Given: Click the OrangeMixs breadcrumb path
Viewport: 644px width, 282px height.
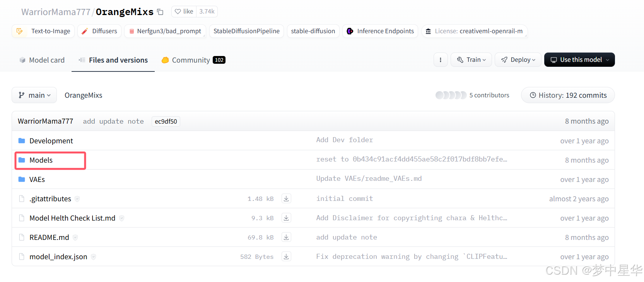Looking at the screenshot, I should (84, 95).
